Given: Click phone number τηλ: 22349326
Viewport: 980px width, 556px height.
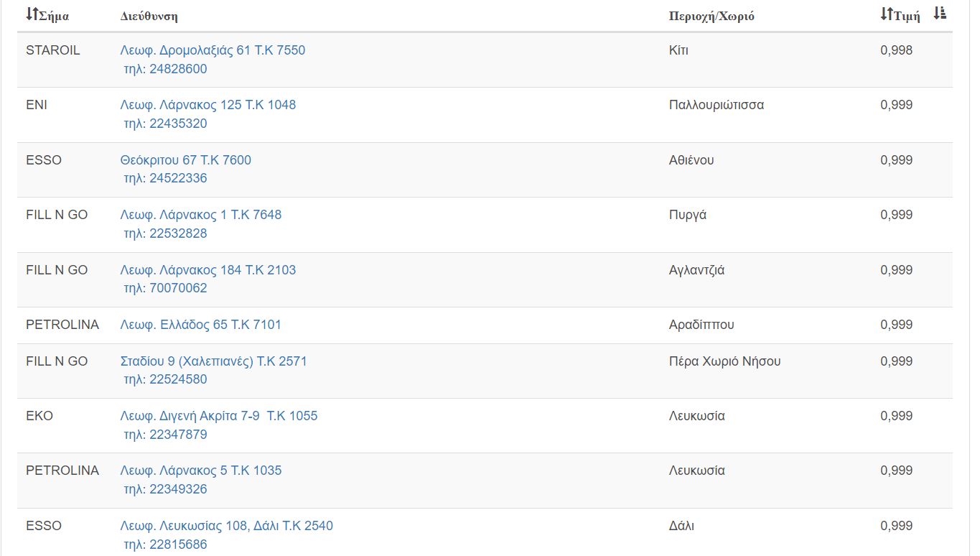Looking at the screenshot, I should pyautogui.click(x=165, y=489).
